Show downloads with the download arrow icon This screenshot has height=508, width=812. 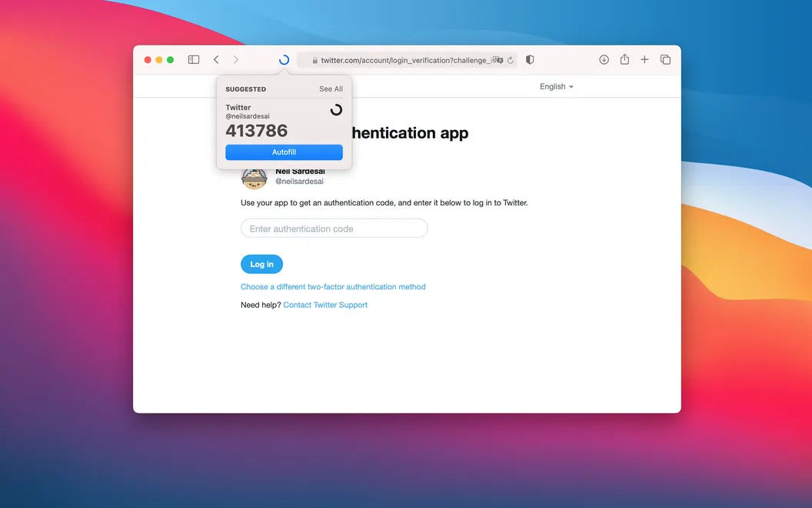pyautogui.click(x=604, y=59)
